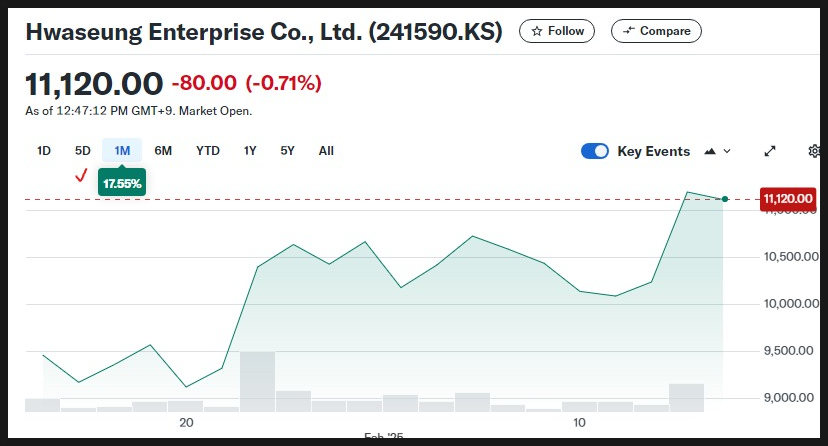Screen dimensions: 828x446
Task: Click the green end-point dot on the line
Action: coord(725,199)
